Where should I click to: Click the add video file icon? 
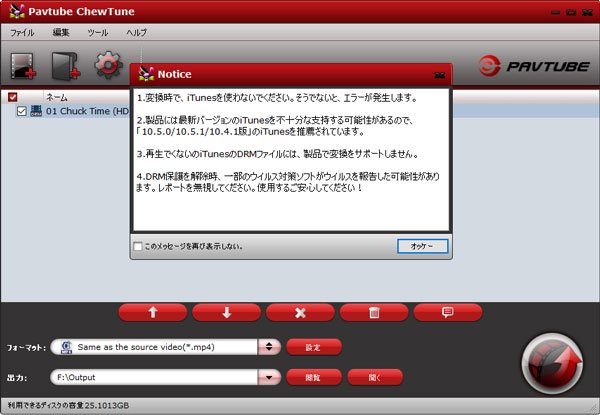[23, 66]
